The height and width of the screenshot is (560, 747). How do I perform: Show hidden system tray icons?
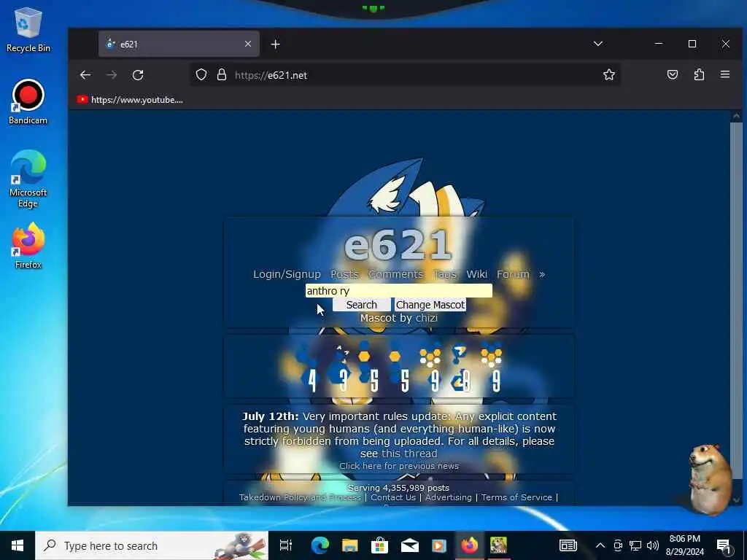[x=600, y=545]
